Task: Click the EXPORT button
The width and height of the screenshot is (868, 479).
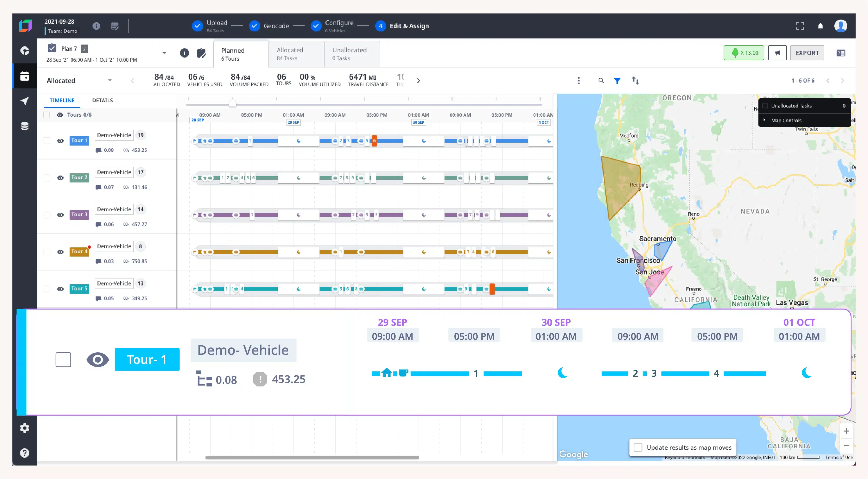Action: click(807, 53)
